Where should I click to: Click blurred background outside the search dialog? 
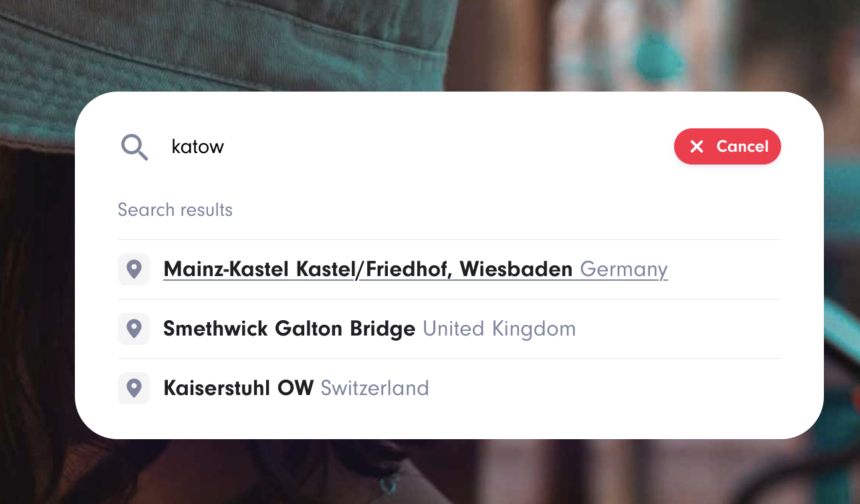pyautogui.click(x=428, y=475)
